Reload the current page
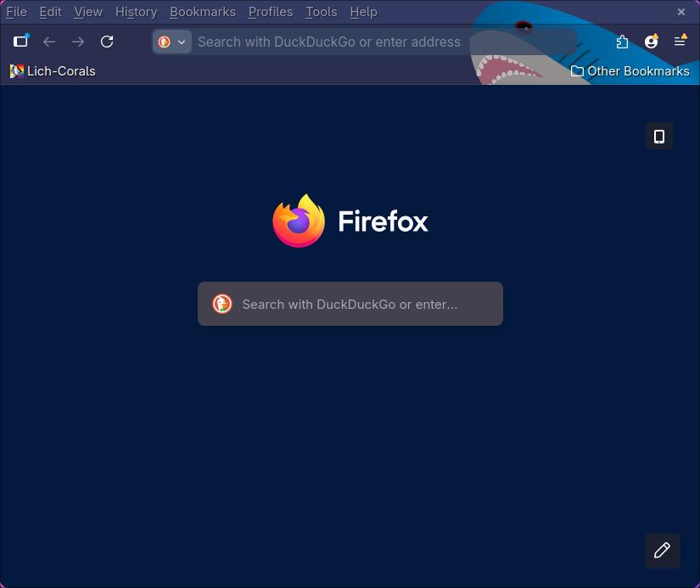 point(107,42)
